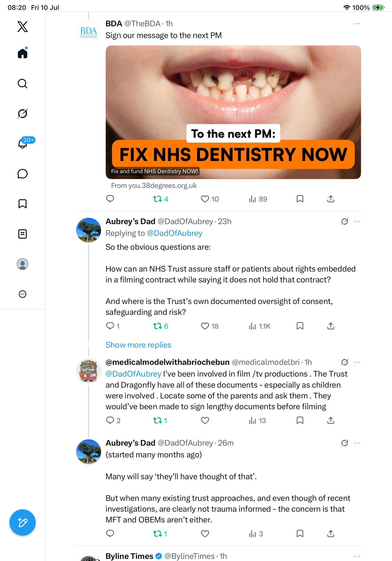Expand Show more replies
This screenshot has width=392, height=561.
click(x=138, y=345)
